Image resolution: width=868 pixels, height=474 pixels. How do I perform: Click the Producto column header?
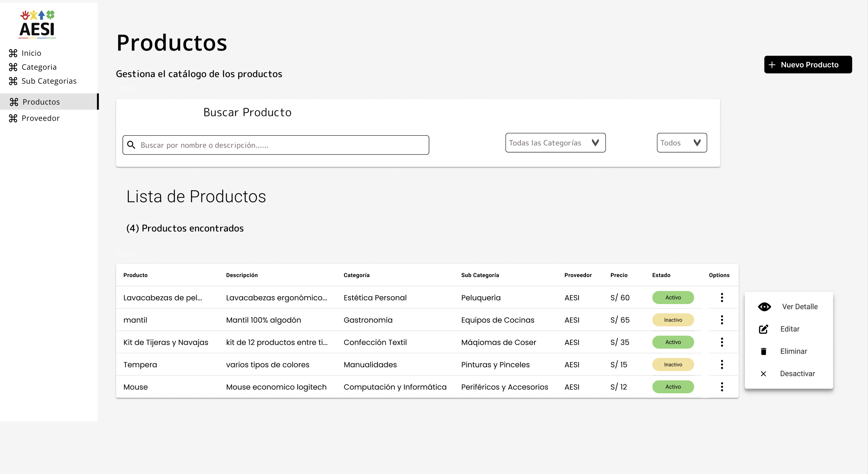(136, 275)
